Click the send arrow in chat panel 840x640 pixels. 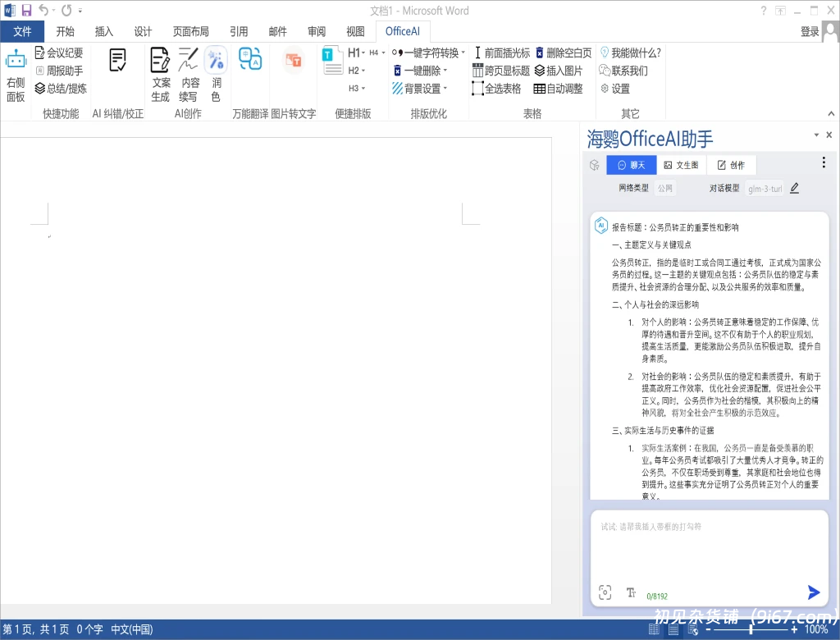[x=813, y=592]
